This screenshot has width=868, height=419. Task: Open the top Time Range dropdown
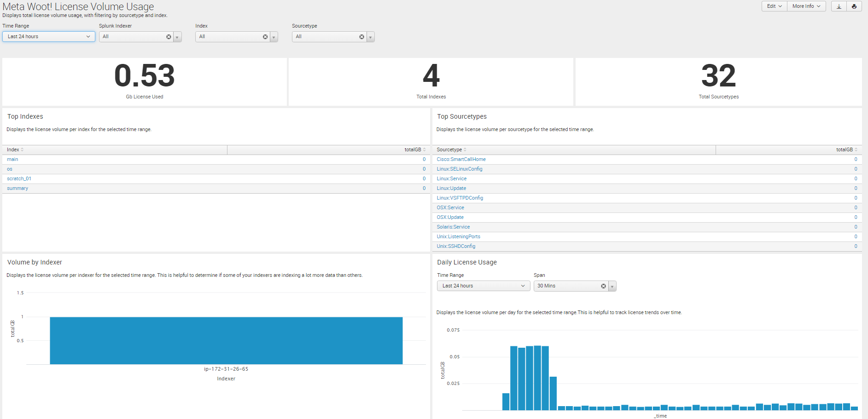(x=49, y=37)
